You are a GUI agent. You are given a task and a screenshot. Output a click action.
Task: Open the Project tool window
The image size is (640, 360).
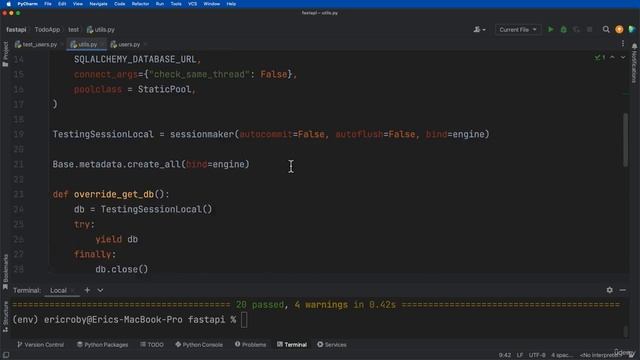pyautogui.click(x=5, y=54)
